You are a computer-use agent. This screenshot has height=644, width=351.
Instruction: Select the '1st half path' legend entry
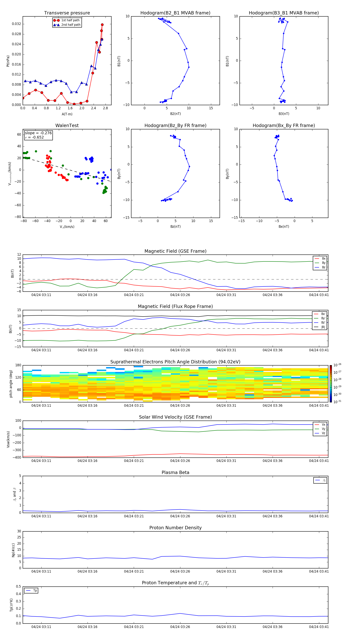(67, 20)
